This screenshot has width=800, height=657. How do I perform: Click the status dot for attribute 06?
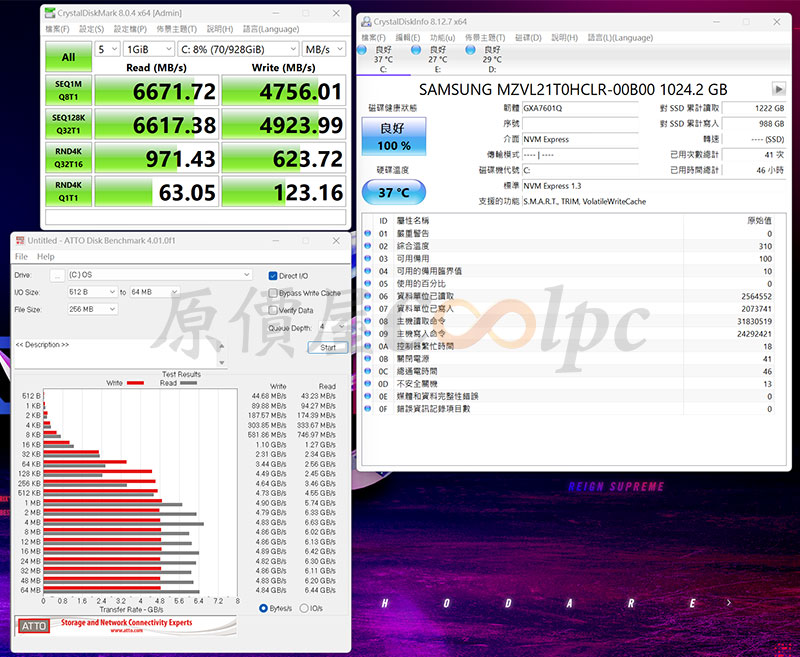pos(367,296)
